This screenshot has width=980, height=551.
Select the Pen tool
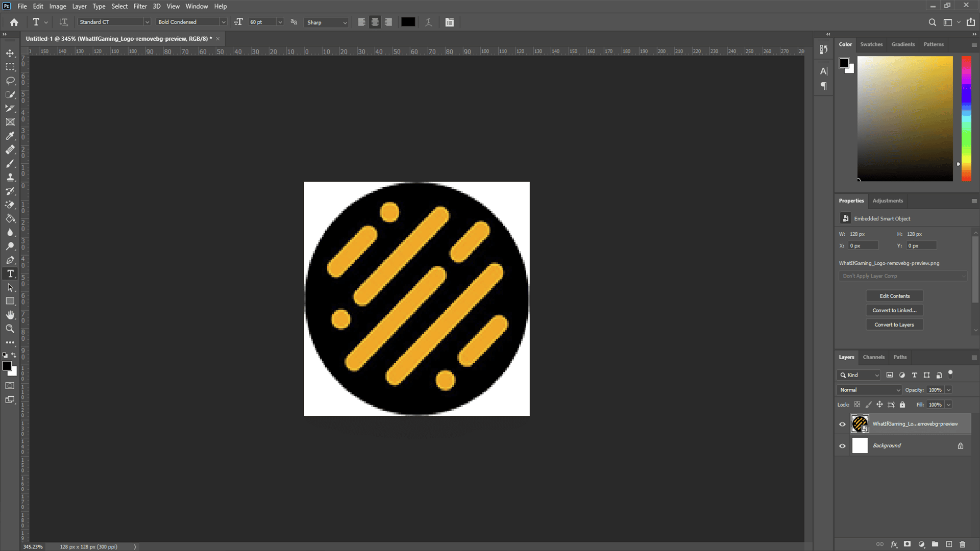pyautogui.click(x=10, y=260)
